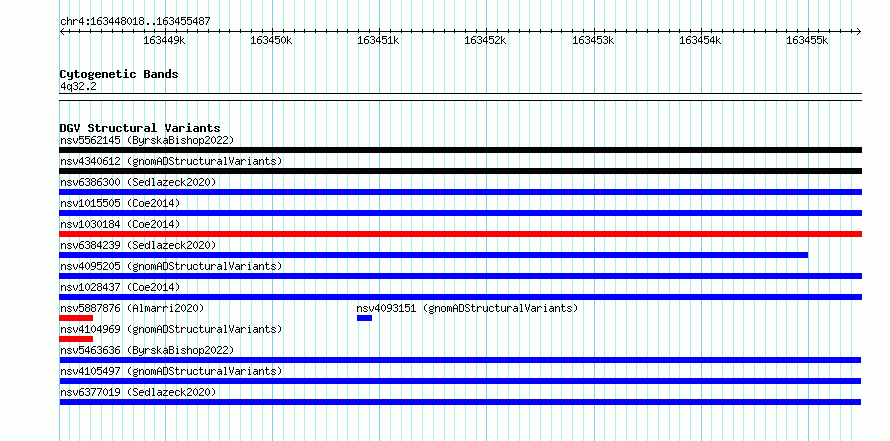The height and width of the screenshot is (441, 890).
Task: Click the blue bar of nsv1028437
Action: click(x=460, y=297)
